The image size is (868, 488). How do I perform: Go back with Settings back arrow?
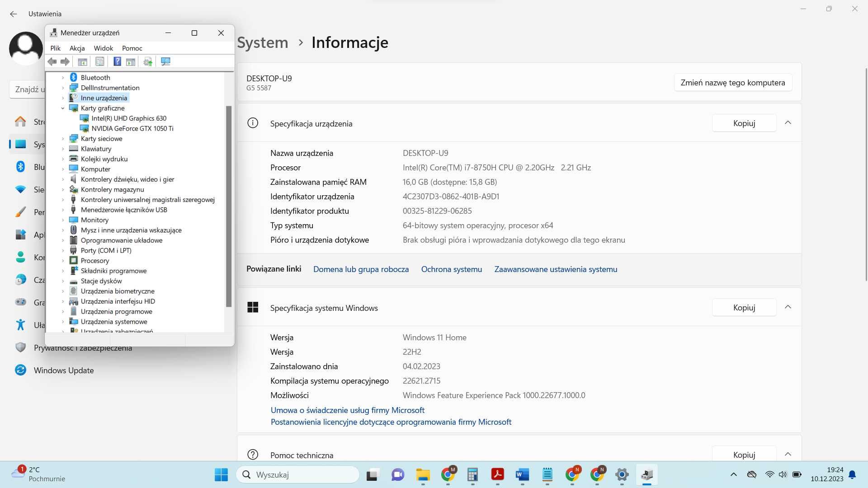[x=14, y=14]
